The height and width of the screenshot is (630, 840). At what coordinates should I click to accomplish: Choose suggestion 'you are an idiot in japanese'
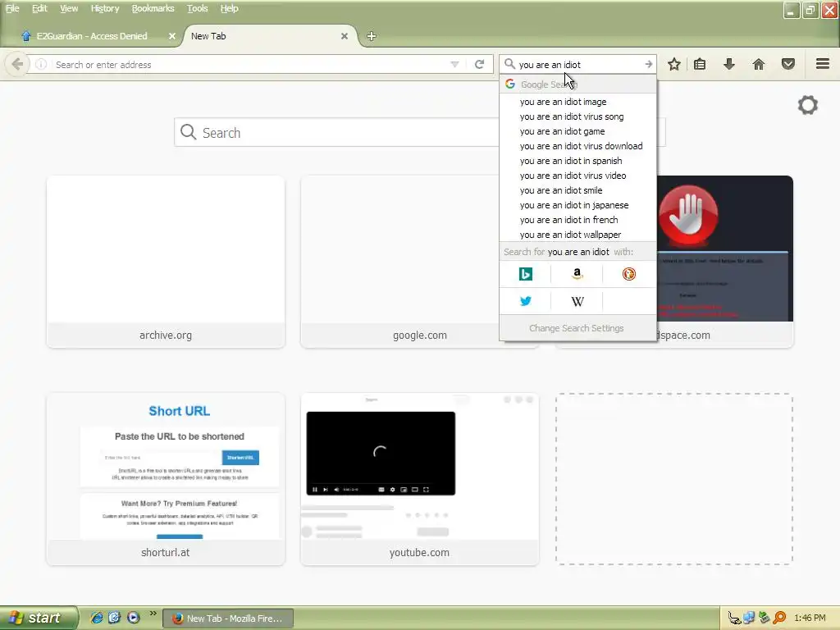[x=577, y=205]
